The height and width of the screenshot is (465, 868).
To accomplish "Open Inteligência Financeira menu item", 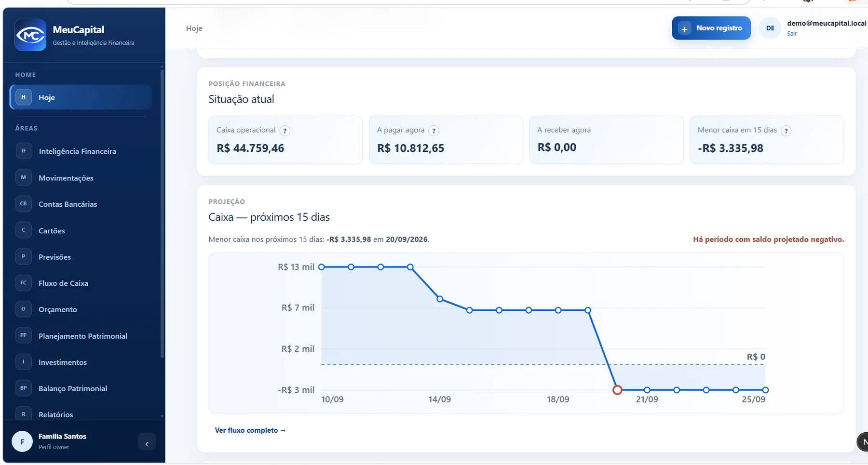I will point(81,151).
